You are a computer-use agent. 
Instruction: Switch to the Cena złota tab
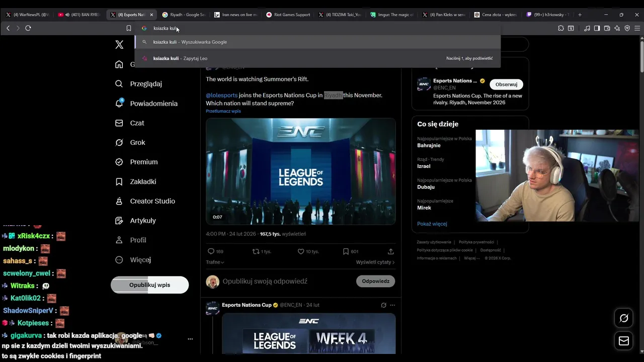tap(496, 15)
